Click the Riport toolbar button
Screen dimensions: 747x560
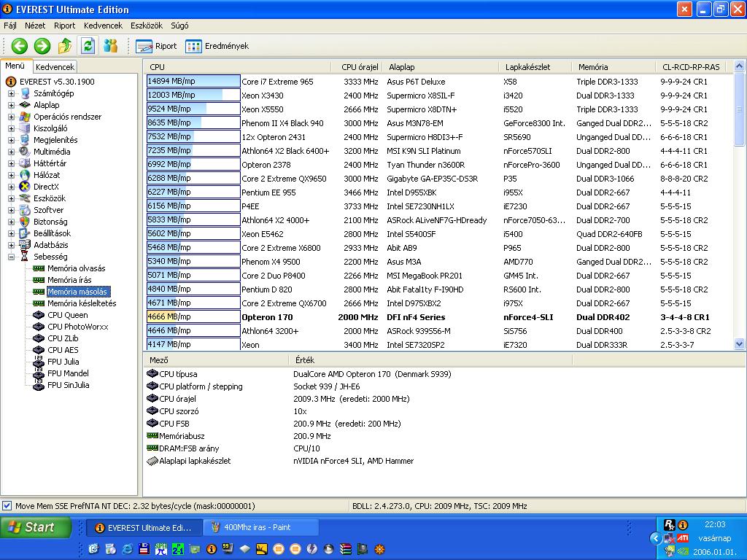[156, 46]
